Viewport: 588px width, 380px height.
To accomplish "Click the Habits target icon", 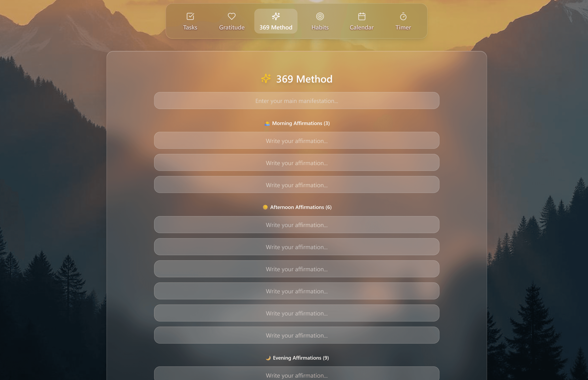I will coord(320,17).
